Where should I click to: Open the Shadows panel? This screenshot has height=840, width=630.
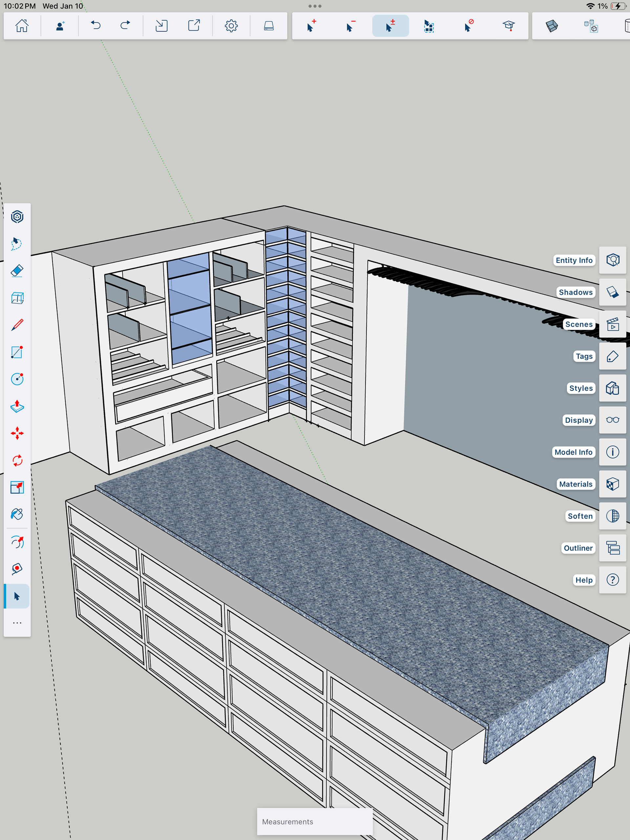click(x=613, y=292)
